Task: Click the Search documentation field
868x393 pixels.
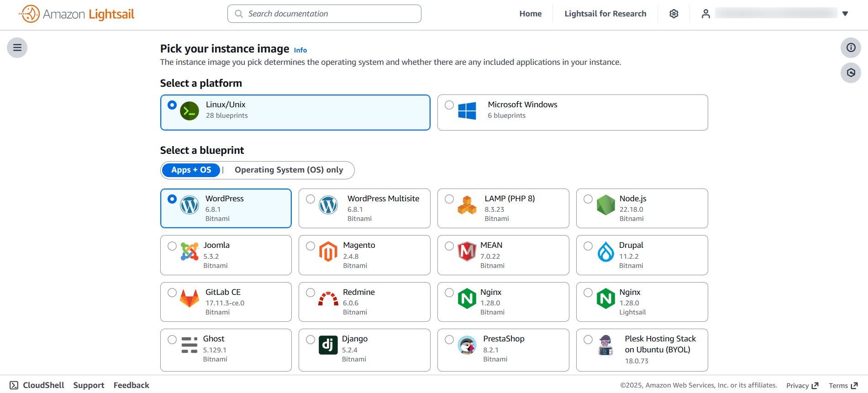Action: click(324, 14)
